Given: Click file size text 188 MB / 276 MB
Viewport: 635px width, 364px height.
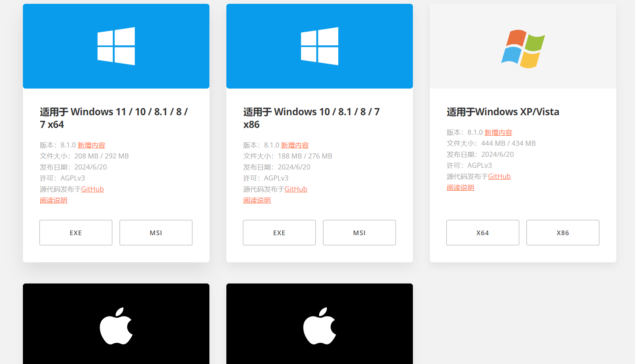Looking at the screenshot, I should [x=305, y=156].
